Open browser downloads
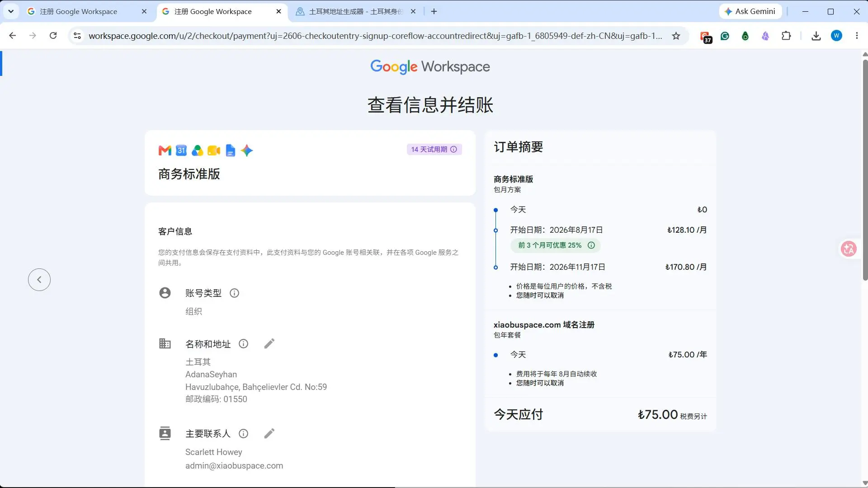Image resolution: width=868 pixels, height=488 pixels. 816,36
